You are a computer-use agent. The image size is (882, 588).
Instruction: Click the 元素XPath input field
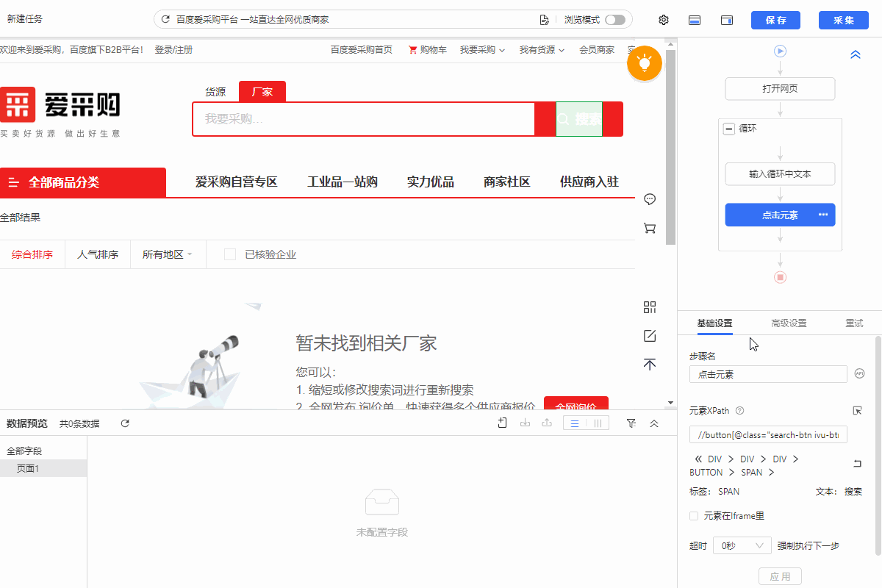768,434
